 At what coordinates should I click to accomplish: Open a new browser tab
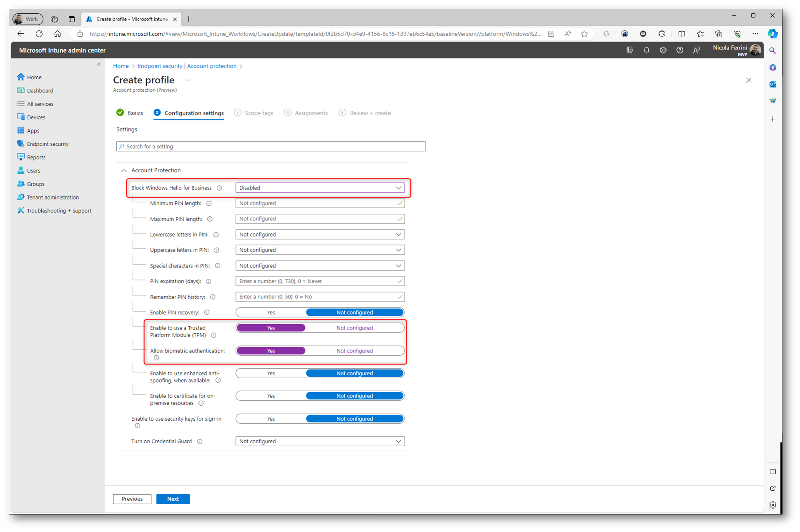point(189,19)
